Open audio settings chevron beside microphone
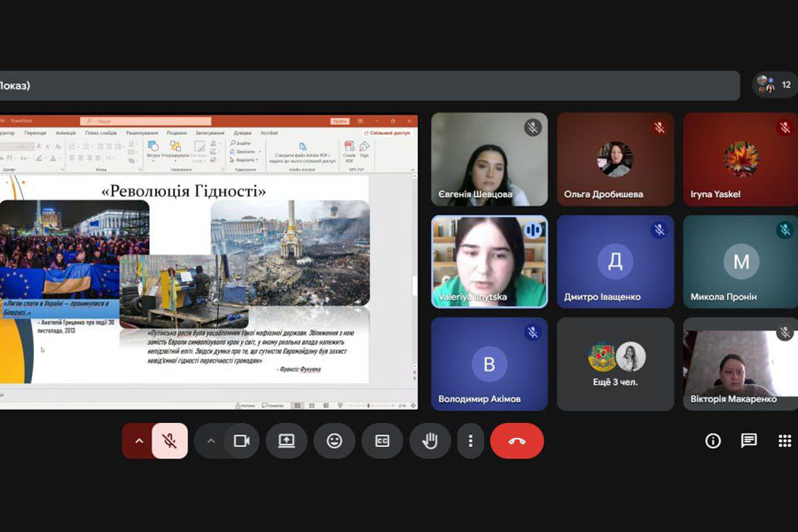The width and height of the screenshot is (798, 532). (x=139, y=441)
